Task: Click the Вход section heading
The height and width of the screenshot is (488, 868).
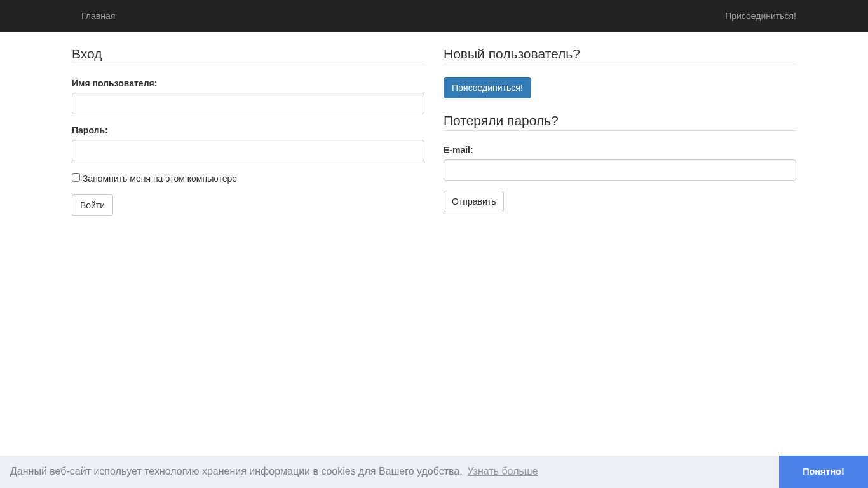Action: [x=87, y=54]
